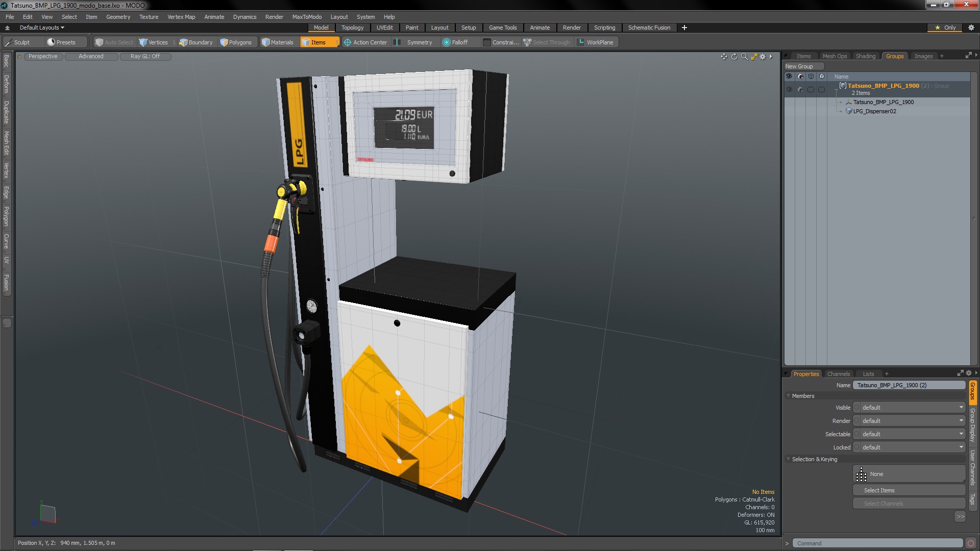Click the New Group button
Image resolution: width=980 pixels, height=551 pixels.
pyautogui.click(x=804, y=66)
